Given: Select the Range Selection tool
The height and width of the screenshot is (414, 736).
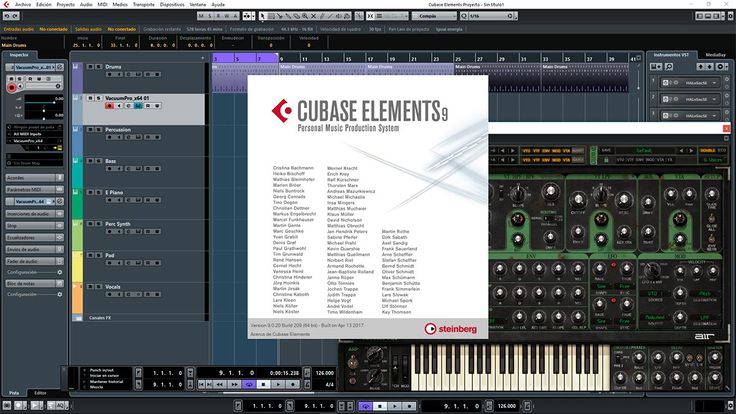Looking at the screenshot, I should [x=271, y=16].
